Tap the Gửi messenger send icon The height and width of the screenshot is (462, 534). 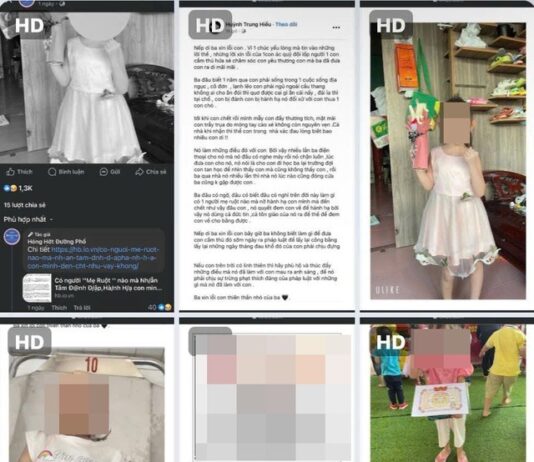coord(104,172)
